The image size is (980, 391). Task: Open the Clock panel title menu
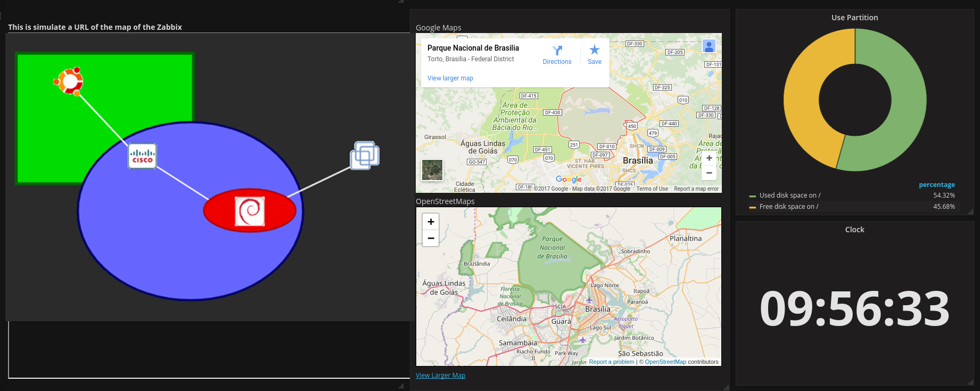click(855, 230)
